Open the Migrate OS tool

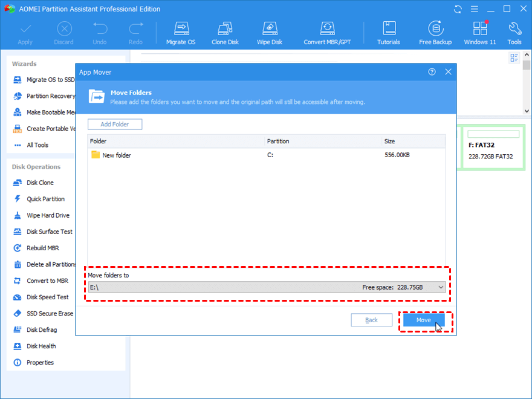coord(181,34)
